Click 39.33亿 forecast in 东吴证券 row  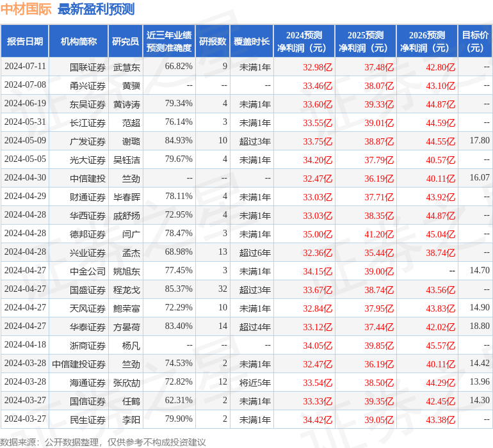pos(379,104)
